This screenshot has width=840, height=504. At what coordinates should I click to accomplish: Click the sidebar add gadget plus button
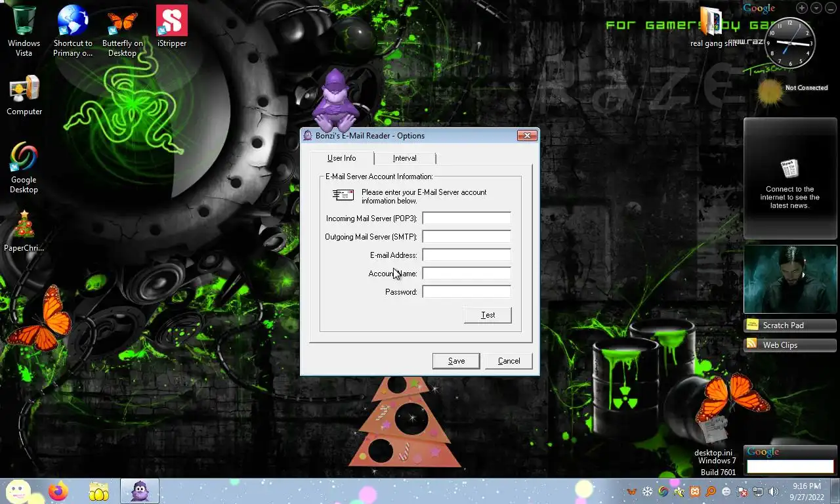pyautogui.click(x=802, y=8)
